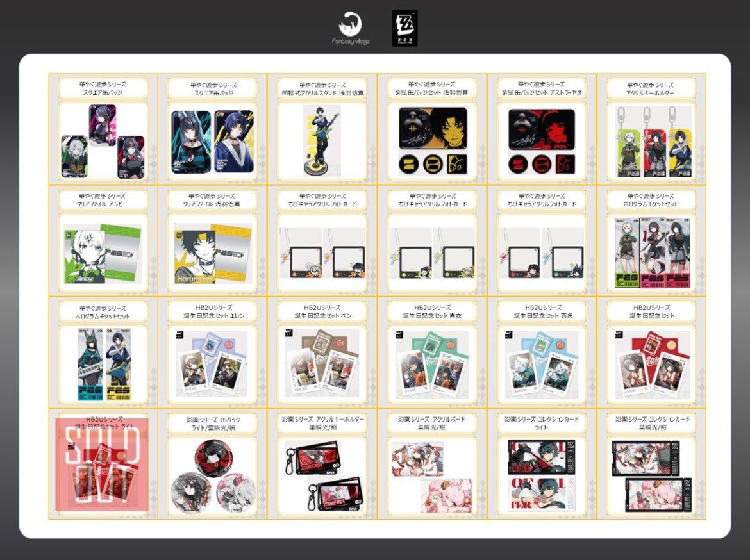Image resolution: width=750 pixels, height=560 pixels.
Task: Open the green Anby clear file image
Action: (x=103, y=254)
